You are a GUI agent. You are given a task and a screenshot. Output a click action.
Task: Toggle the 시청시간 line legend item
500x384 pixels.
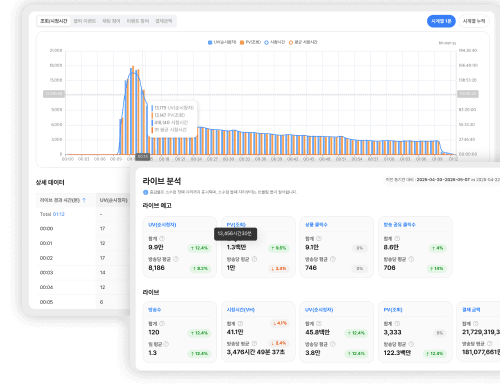tap(275, 42)
